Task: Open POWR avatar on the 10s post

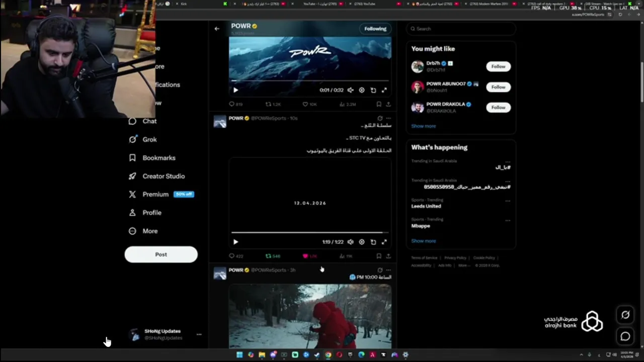Action: click(x=220, y=122)
